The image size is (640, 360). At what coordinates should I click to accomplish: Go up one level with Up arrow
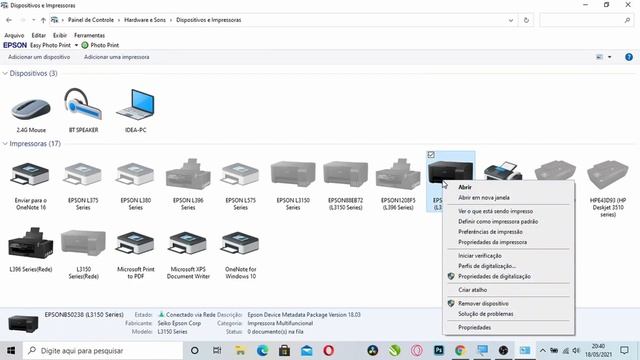43,20
